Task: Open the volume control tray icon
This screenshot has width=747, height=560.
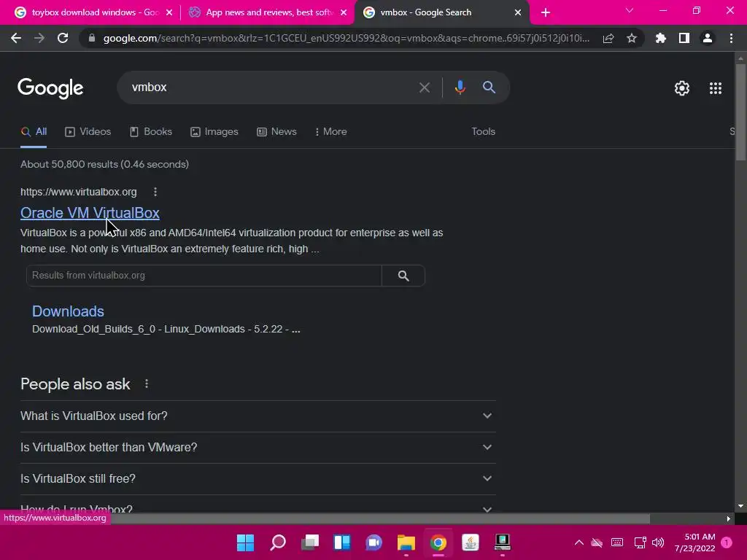Action: pos(658,542)
